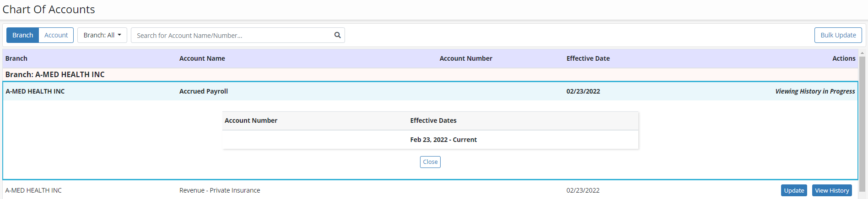Close the account history panel
The height and width of the screenshot is (199, 868).
(430, 162)
